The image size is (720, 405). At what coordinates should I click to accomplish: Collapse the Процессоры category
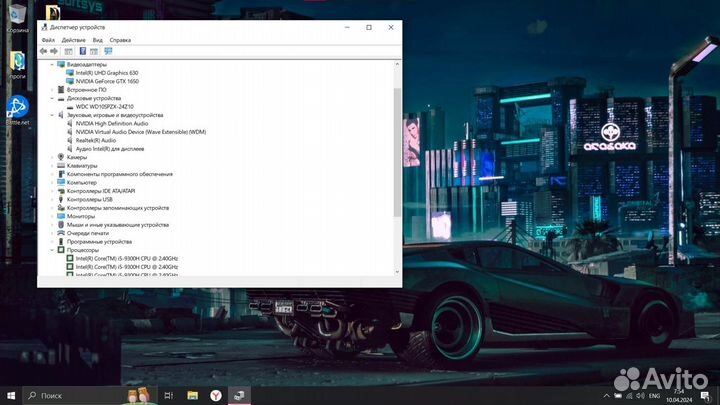point(52,250)
